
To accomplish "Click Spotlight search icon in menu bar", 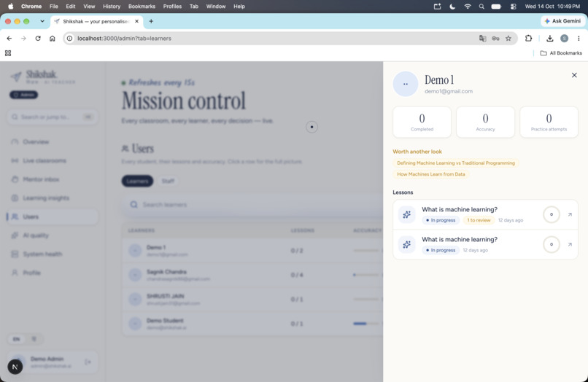I will [x=481, y=7].
